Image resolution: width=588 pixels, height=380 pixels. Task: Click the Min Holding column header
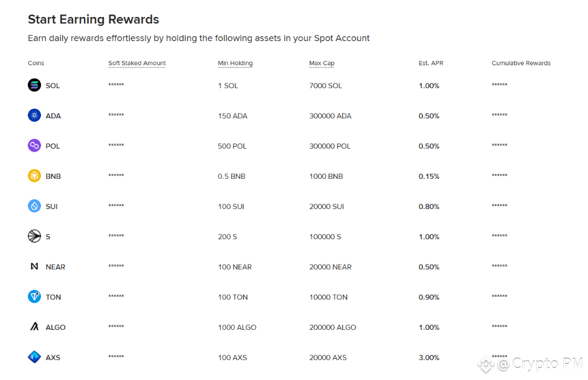coord(235,63)
